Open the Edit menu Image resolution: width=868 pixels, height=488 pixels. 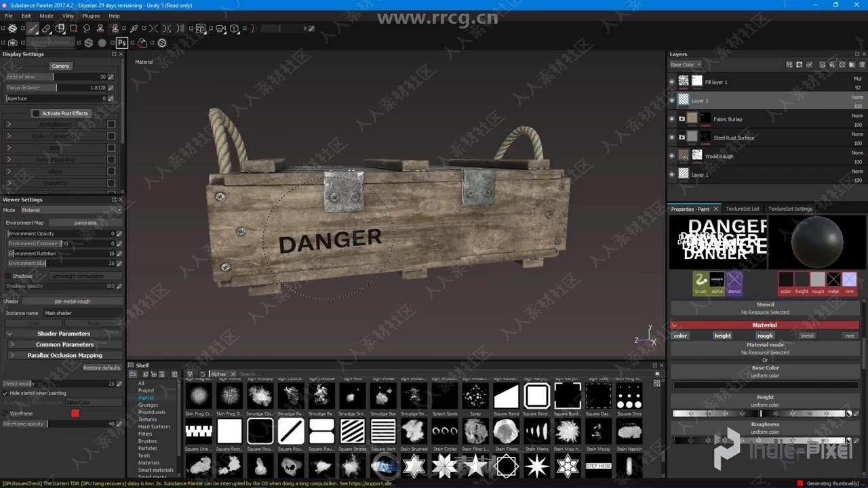tap(26, 16)
